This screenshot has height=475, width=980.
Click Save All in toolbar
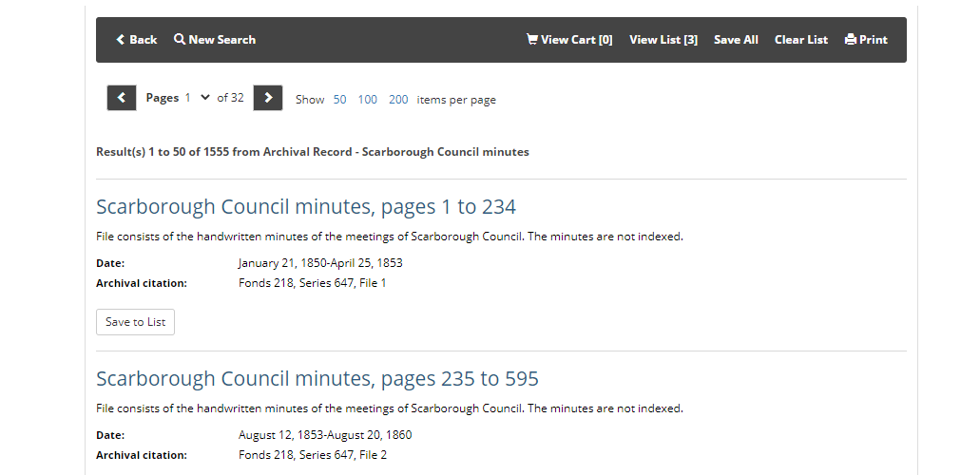(x=736, y=39)
